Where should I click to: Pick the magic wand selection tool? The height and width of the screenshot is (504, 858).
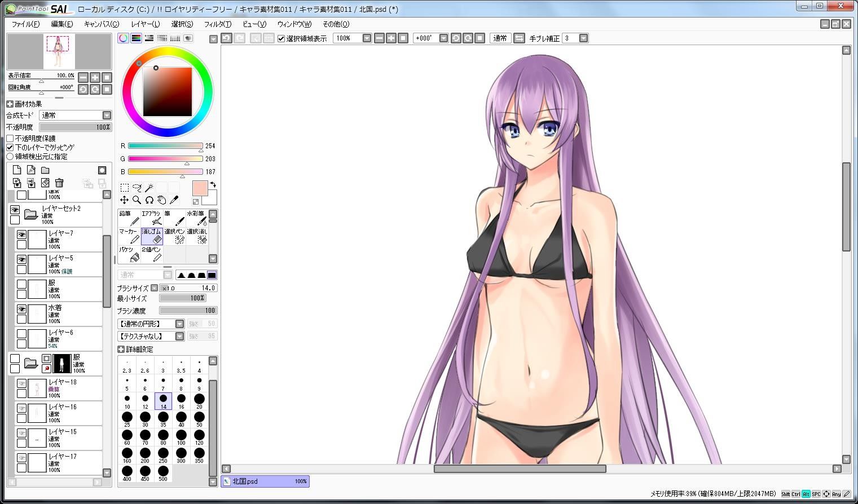tap(149, 187)
